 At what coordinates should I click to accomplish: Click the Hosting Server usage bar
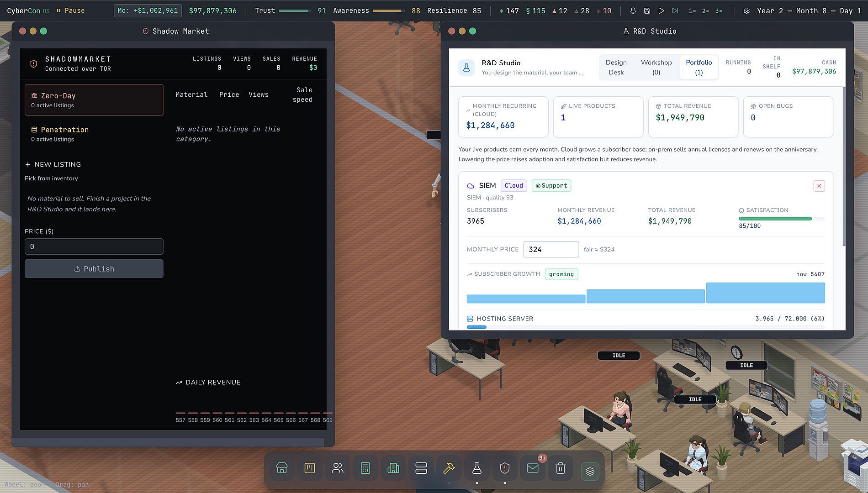pyautogui.click(x=646, y=327)
